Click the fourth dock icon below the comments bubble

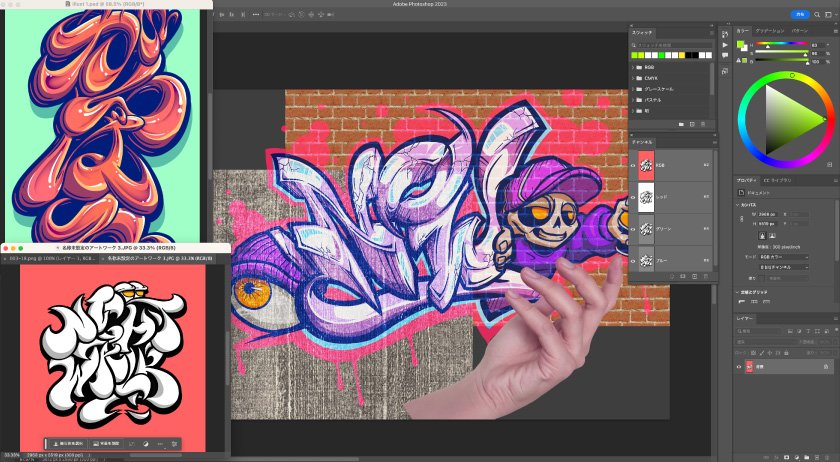click(x=725, y=71)
